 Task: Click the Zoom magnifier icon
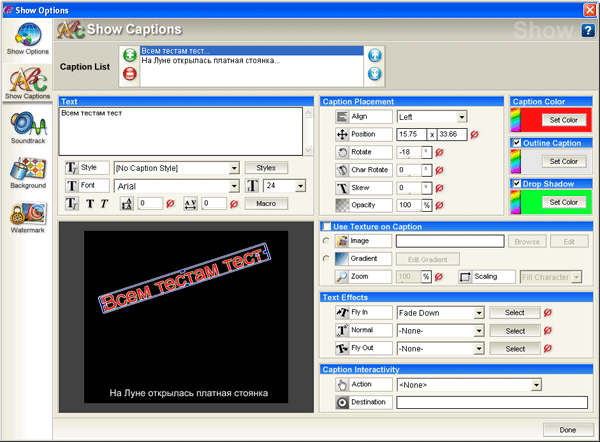coord(341,276)
